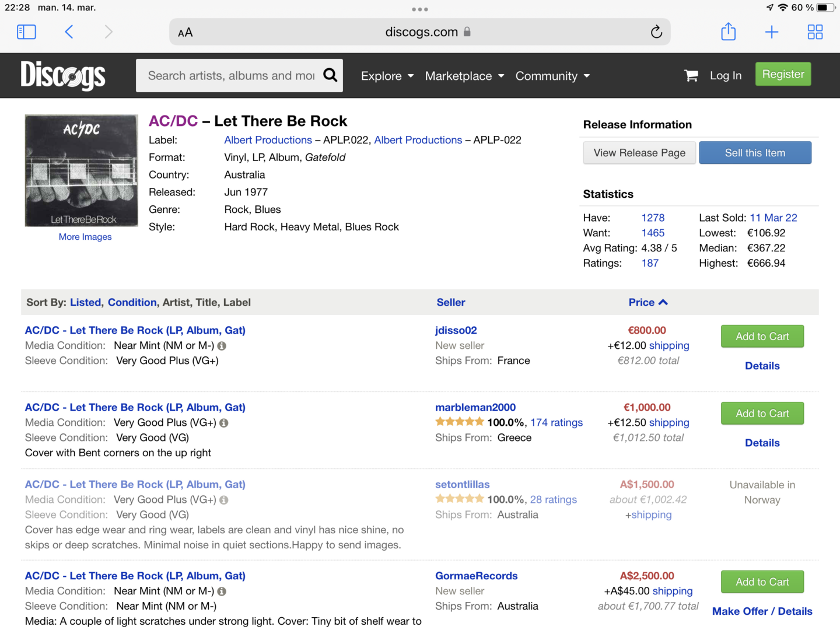The width and height of the screenshot is (840, 630).
Task: Expand the Marketplace dropdown menu
Action: 464,76
